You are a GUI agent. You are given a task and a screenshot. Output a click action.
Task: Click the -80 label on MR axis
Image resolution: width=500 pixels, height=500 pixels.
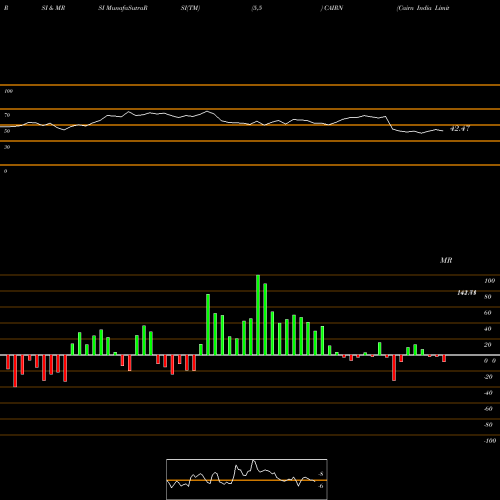click(488, 425)
